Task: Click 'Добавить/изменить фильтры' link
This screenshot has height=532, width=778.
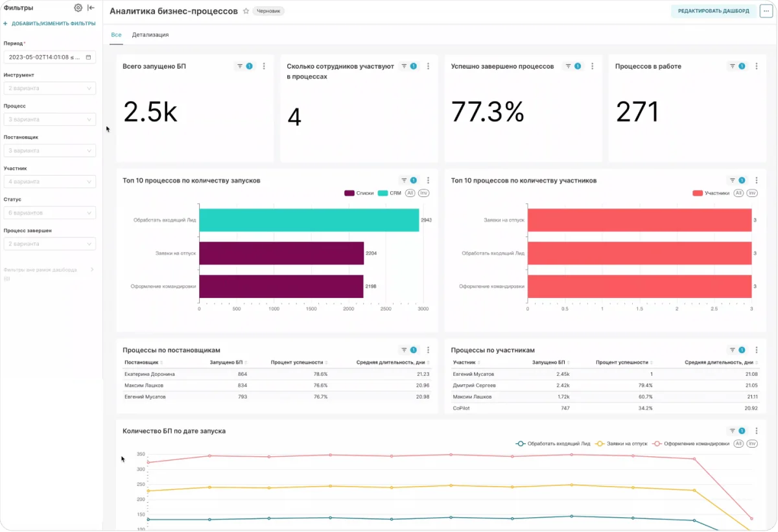Action: pos(50,24)
